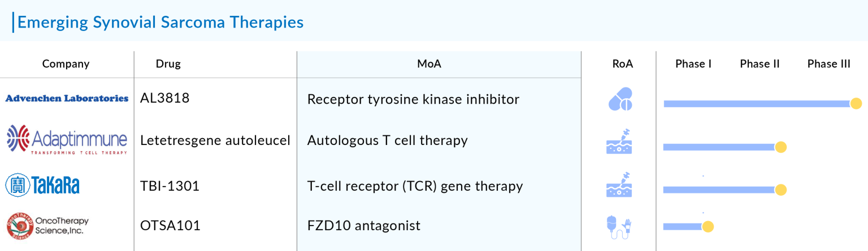Click the Advenchen Laboratories logo
868x251 pixels.
(x=67, y=99)
